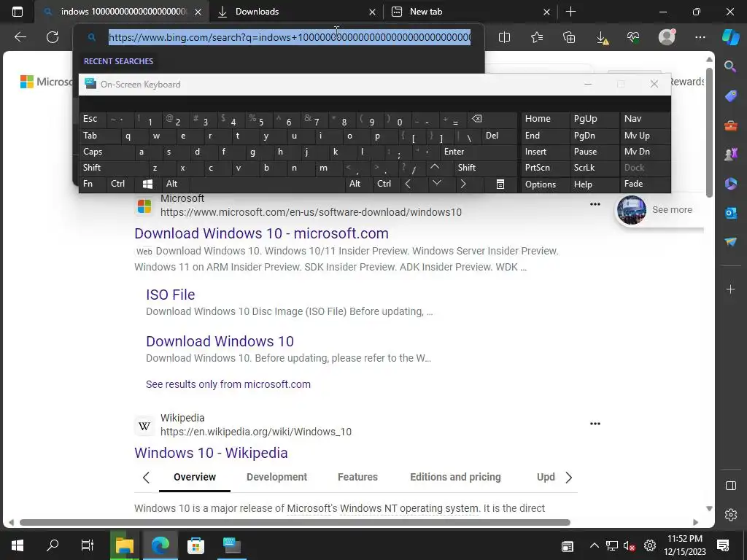Image resolution: width=747 pixels, height=560 pixels.
Task: Open sidebar Outlook icon
Action: coord(731,213)
